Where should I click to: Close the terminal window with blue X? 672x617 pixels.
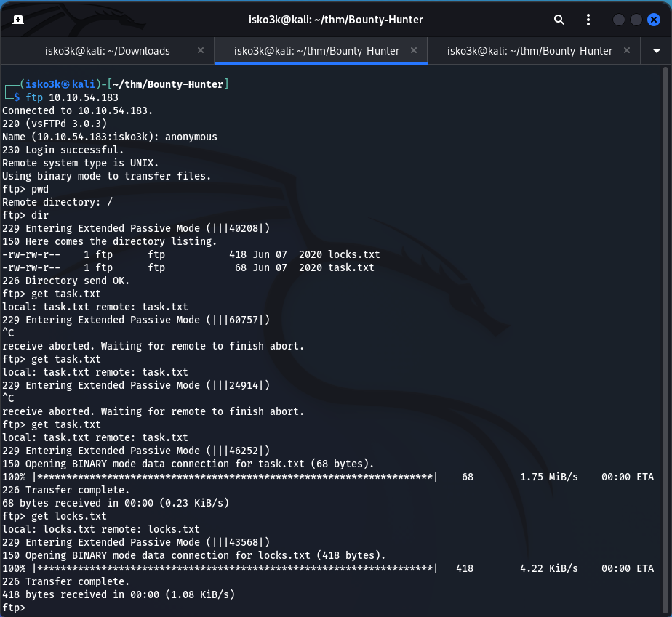(653, 20)
